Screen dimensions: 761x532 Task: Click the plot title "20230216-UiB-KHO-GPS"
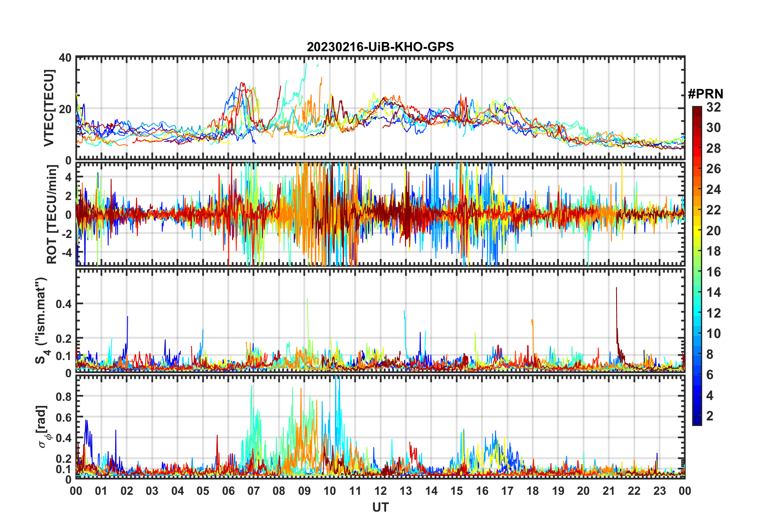380,47
